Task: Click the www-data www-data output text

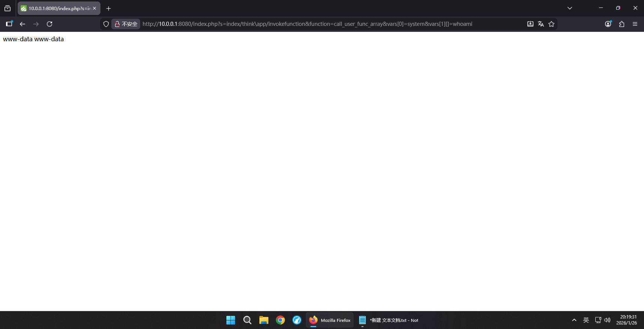Action: [x=33, y=39]
